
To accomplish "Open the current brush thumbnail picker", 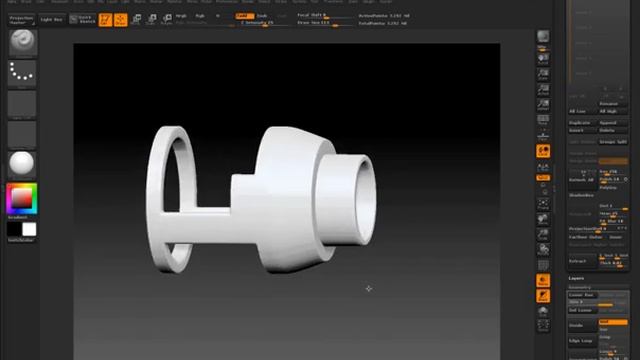I will pos(23,42).
